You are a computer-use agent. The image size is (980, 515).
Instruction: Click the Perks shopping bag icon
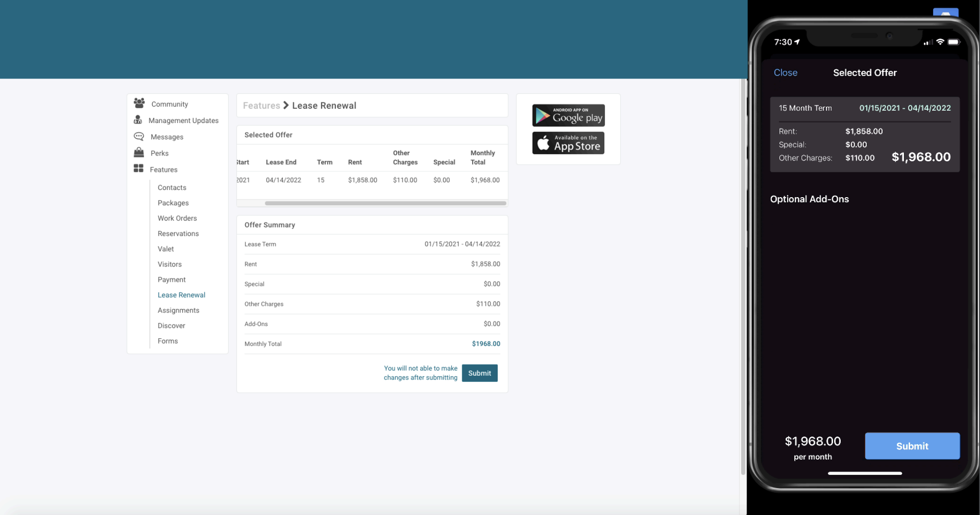click(x=139, y=153)
